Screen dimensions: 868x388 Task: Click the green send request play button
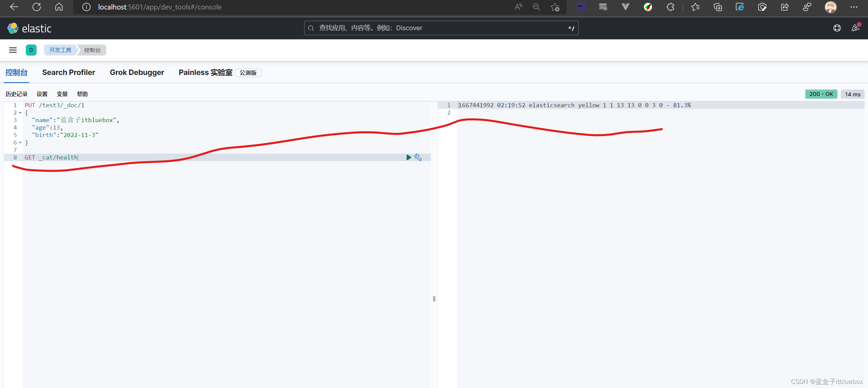(409, 157)
